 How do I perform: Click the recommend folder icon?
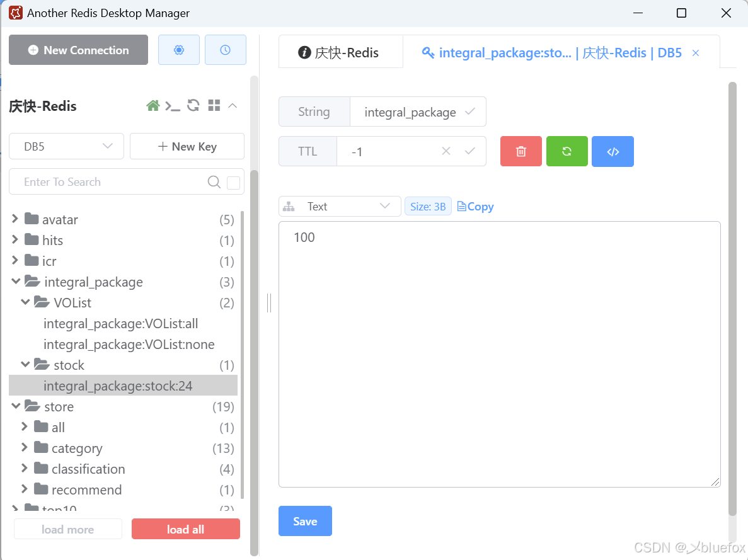41,489
